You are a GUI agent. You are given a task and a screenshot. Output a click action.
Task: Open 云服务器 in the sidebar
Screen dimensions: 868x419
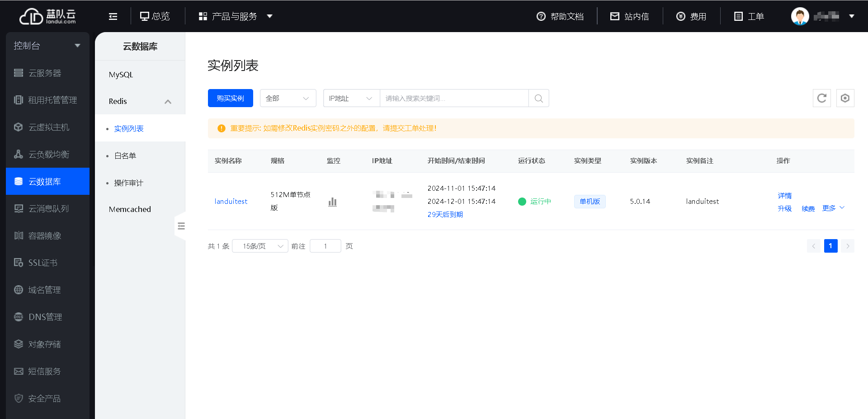45,73
